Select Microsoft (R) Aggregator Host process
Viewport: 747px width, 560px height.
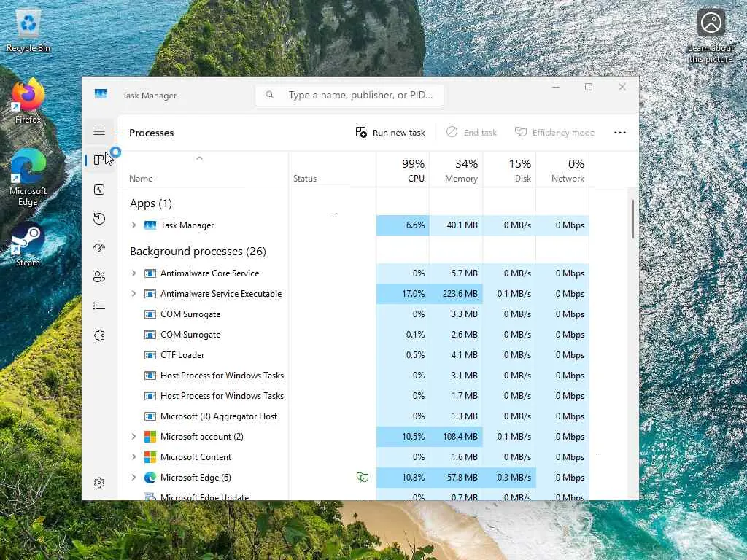pyautogui.click(x=354, y=416)
